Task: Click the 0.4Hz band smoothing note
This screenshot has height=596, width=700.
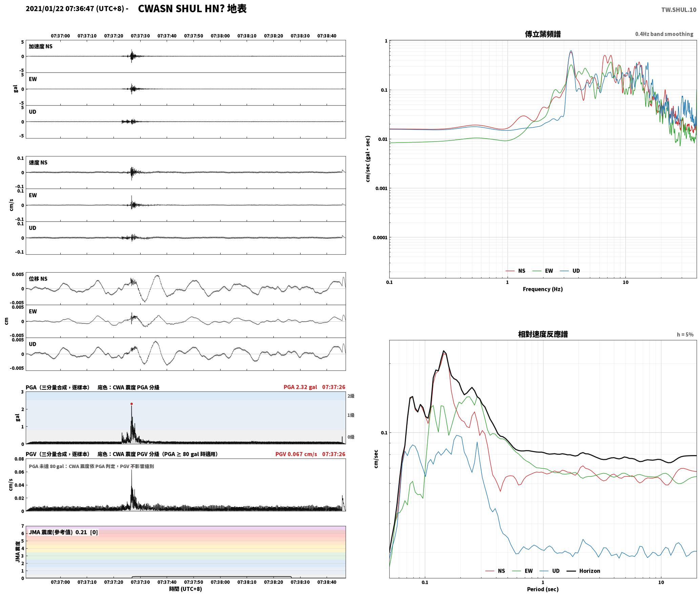Action: coord(664,34)
